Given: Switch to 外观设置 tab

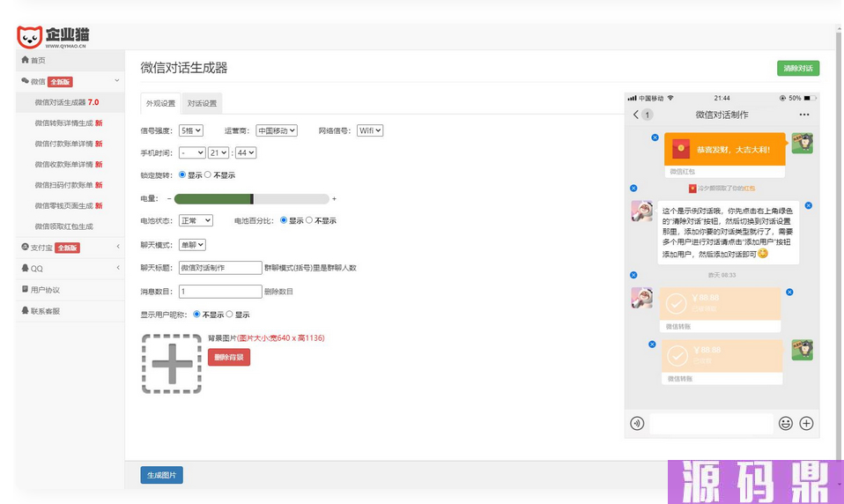Looking at the screenshot, I should [x=160, y=103].
